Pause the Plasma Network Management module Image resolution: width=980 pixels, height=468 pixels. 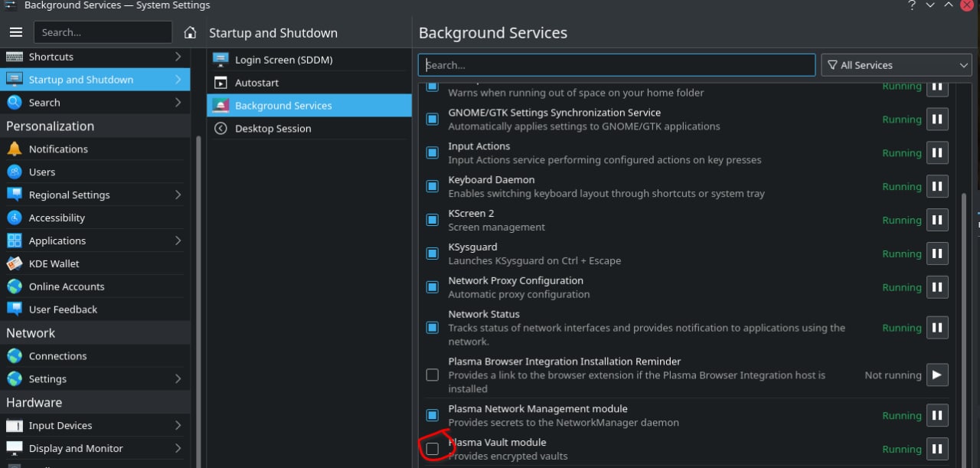click(x=937, y=416)
